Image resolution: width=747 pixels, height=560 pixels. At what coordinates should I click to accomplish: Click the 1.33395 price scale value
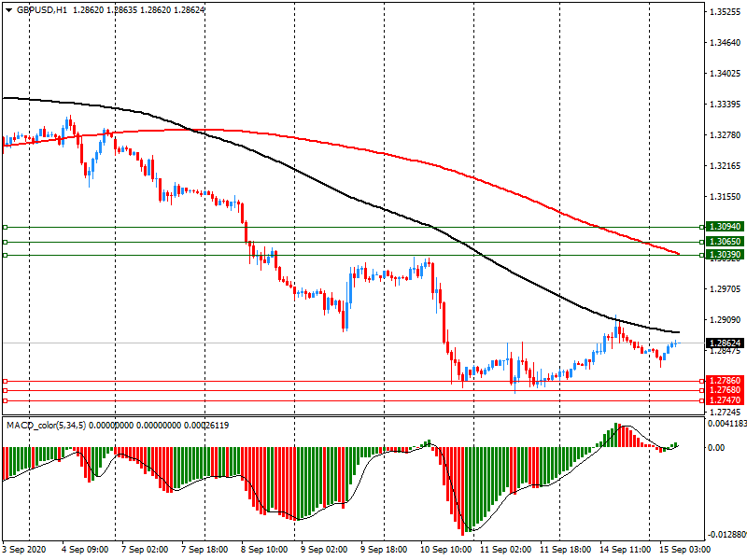[726, 105]
